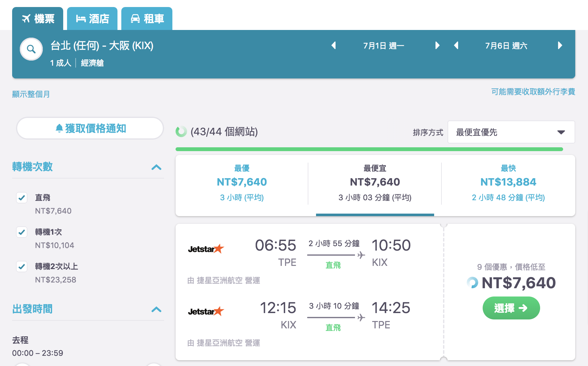Image resolution: width=588 pixels, height=366 pixels.
Task: Go to next day after 7月6日
Action: (560, 46)
